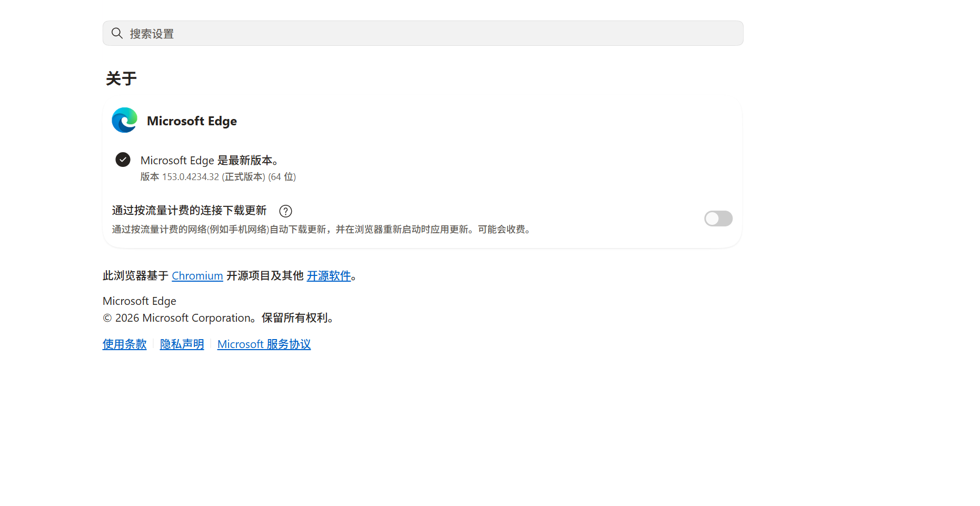The width and height of the screenshot is (980, 506).
Task: Open the Chromium link
Action: click(197, 276)
